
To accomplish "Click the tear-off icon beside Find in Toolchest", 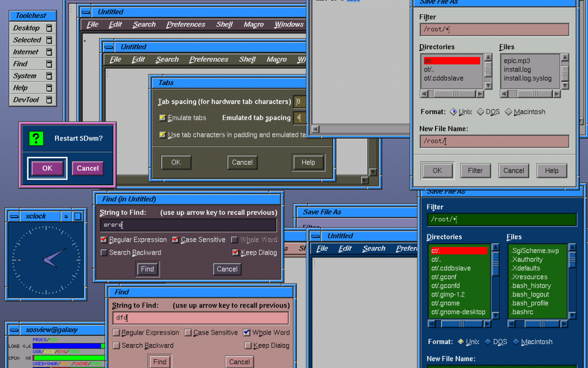I will [x=49, y=64].
